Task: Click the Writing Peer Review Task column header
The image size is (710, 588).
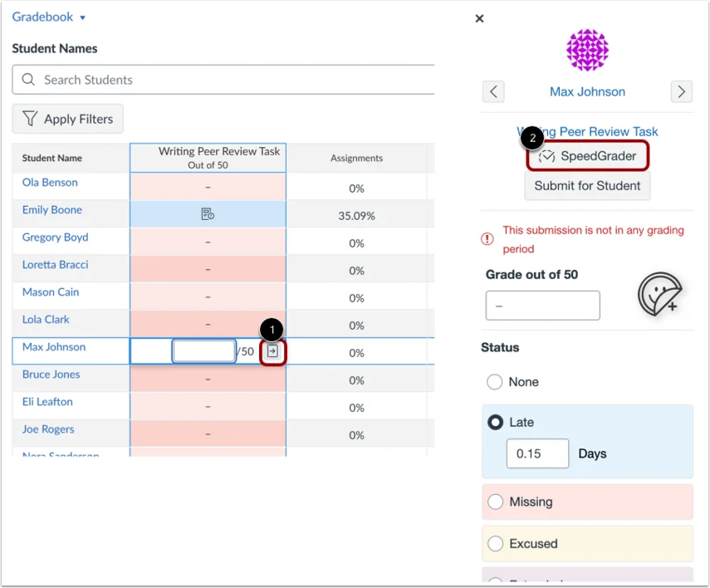Action: (x=208, y=158)
